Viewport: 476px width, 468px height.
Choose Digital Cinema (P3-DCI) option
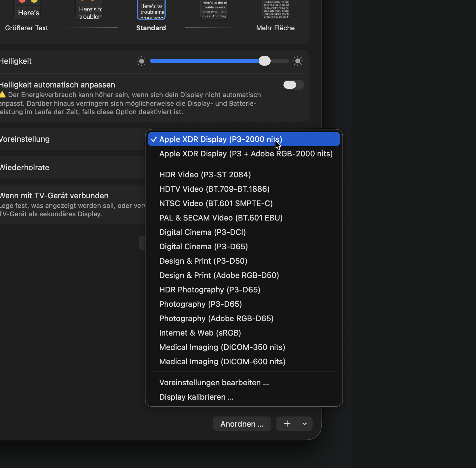(202, 232)
